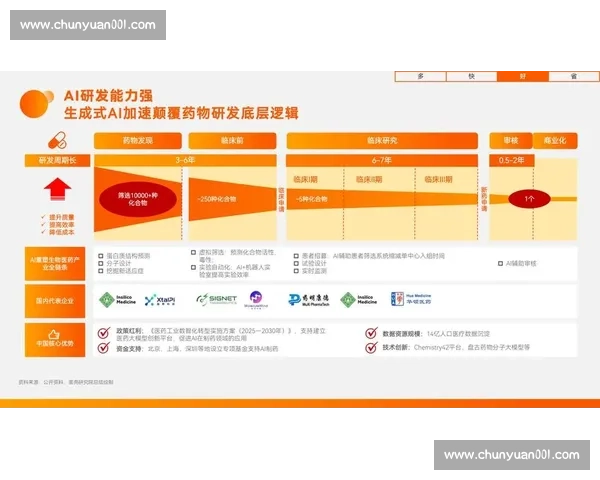Select the 临床前 stage header

click(232, 140)
